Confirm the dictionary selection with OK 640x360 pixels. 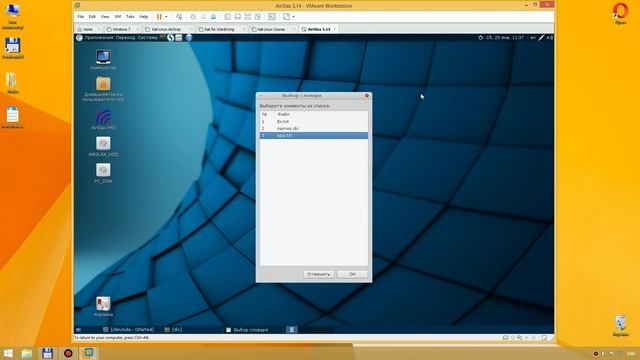coord(352,274)
